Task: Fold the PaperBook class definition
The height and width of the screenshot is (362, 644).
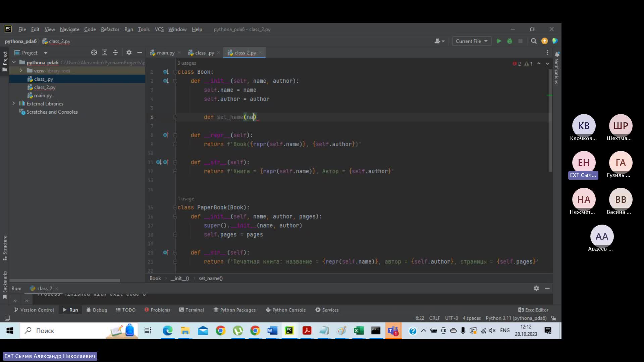Action: tap(175, 207)
